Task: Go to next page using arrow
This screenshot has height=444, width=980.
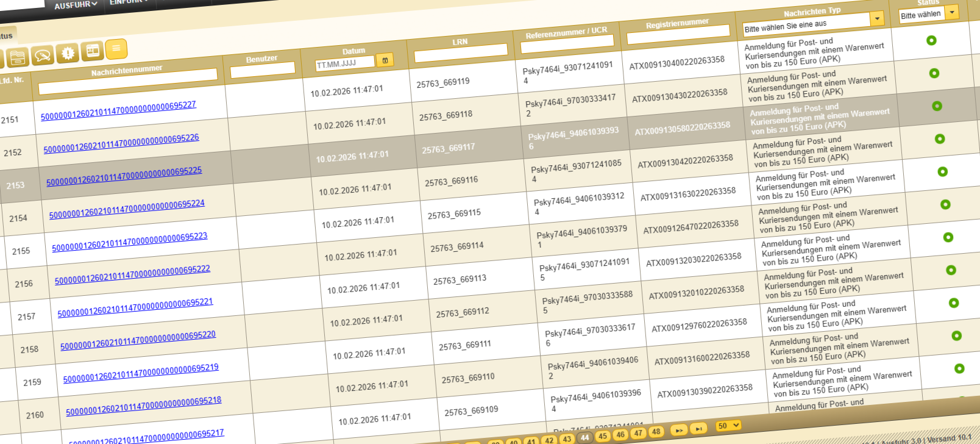Action: 678,430
